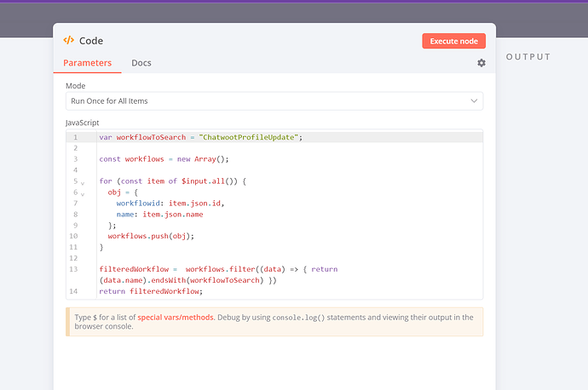Open the Mode dropdown
The image size is (588, 390).
(274, 101)
